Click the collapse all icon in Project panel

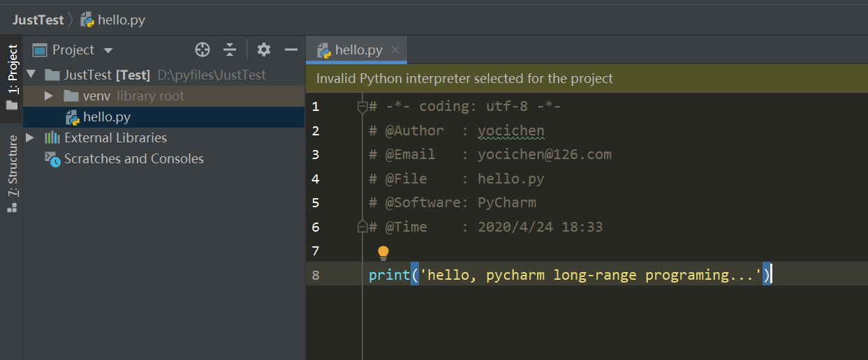pyautogui.click(x=230, y=50)
